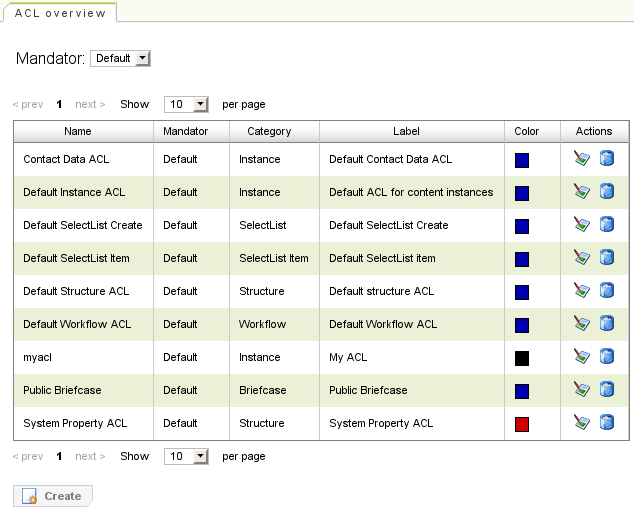Click the red System Property ACL color swatch
634x510 pixels.
click(x=522, y=424)
